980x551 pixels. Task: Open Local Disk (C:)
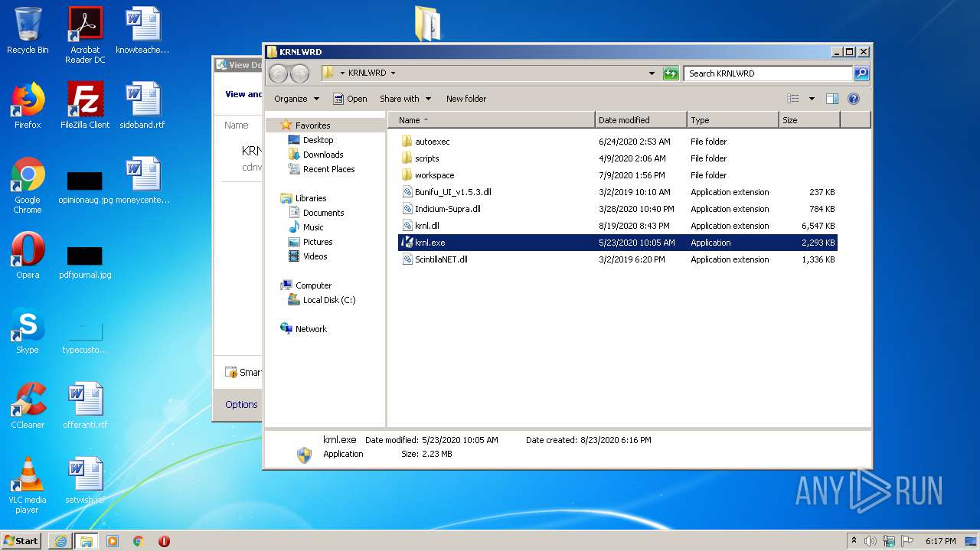click(328, 300)
